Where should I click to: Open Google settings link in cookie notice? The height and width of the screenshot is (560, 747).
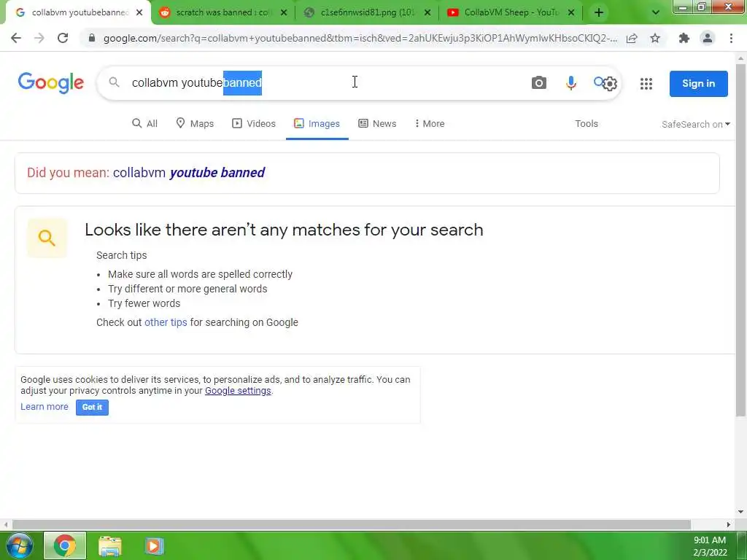pos(238,391)
